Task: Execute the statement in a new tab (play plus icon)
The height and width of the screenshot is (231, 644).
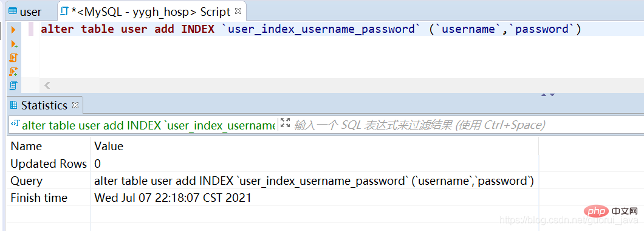Action: [x=14, y=44]
